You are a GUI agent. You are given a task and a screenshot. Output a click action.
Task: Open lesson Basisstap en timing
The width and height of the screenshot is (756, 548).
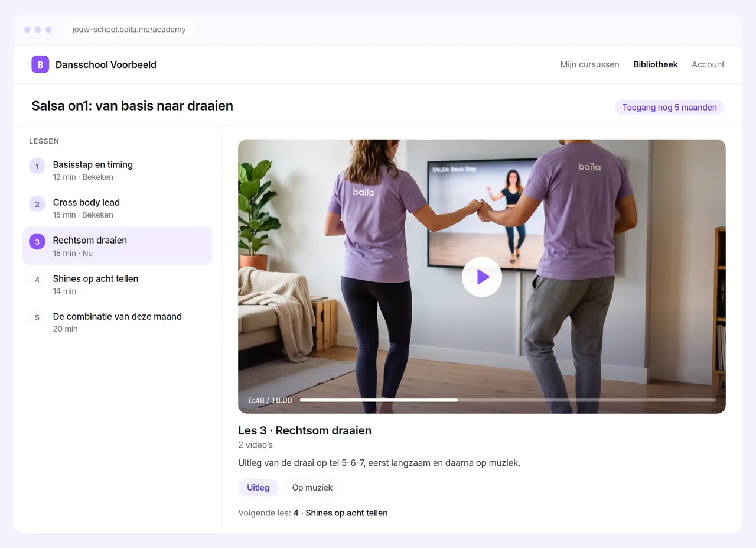(x=117, y=170)
